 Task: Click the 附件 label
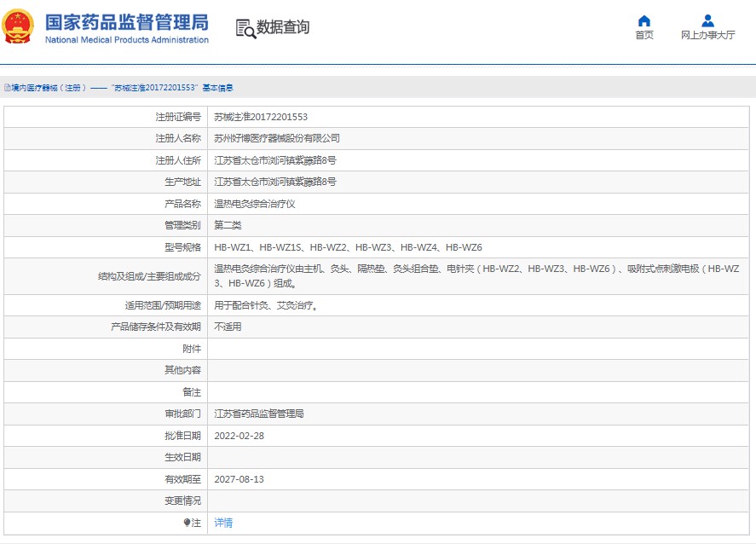[x=192, y=349]
